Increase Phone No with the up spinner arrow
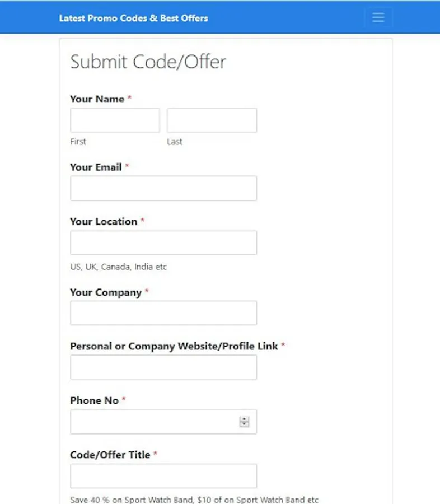The image size is (440, 504). [244, 419]
